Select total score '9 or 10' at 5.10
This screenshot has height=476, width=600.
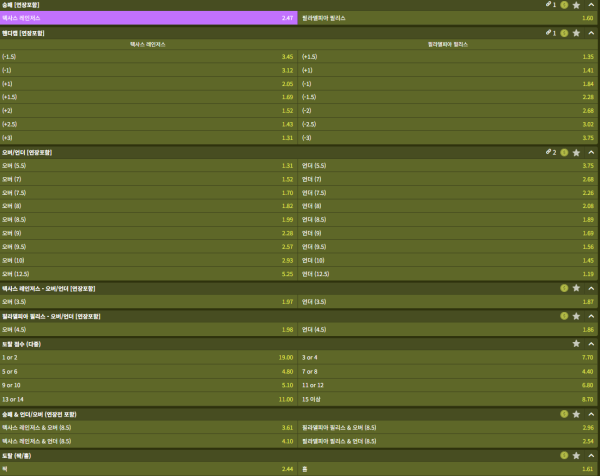pos(148,385)
